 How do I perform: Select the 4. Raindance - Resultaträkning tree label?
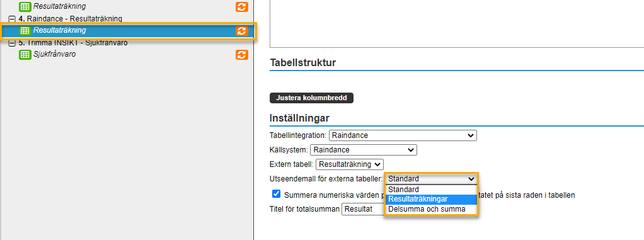click(70, 19)
